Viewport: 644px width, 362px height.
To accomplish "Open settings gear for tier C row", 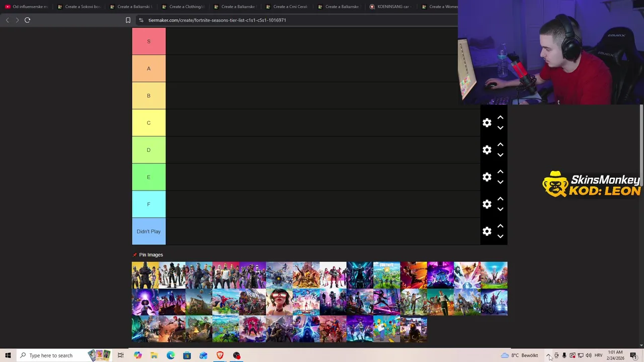I will pos(487,123).
